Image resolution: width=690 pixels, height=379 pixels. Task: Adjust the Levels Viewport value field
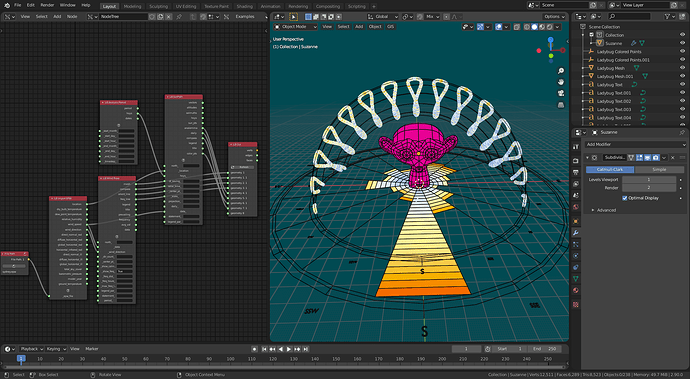coord(649,180)
